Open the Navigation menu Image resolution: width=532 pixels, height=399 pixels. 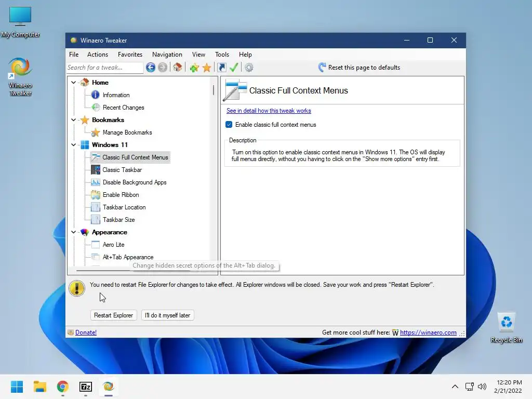(167, 54)
